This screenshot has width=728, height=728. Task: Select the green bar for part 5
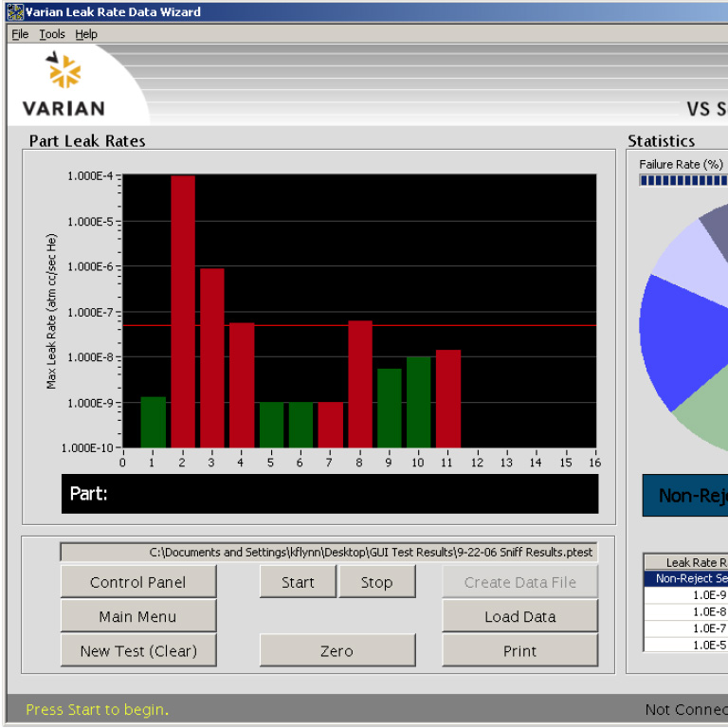tap(272, 425)
